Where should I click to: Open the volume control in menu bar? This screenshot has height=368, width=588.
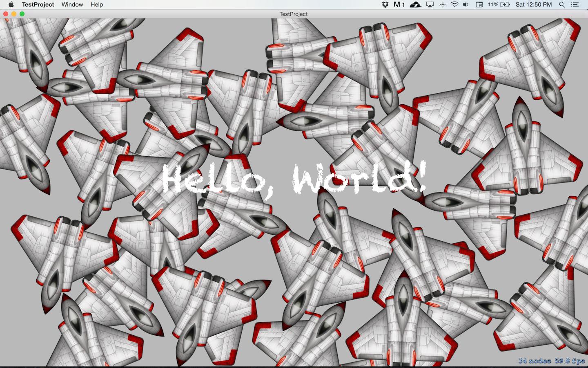466,4
